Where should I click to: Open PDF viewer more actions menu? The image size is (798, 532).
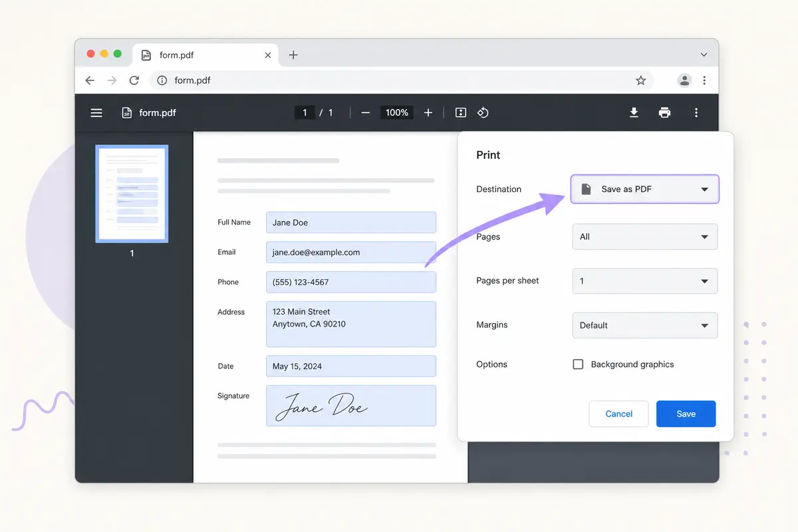click(x=696, y=113)
